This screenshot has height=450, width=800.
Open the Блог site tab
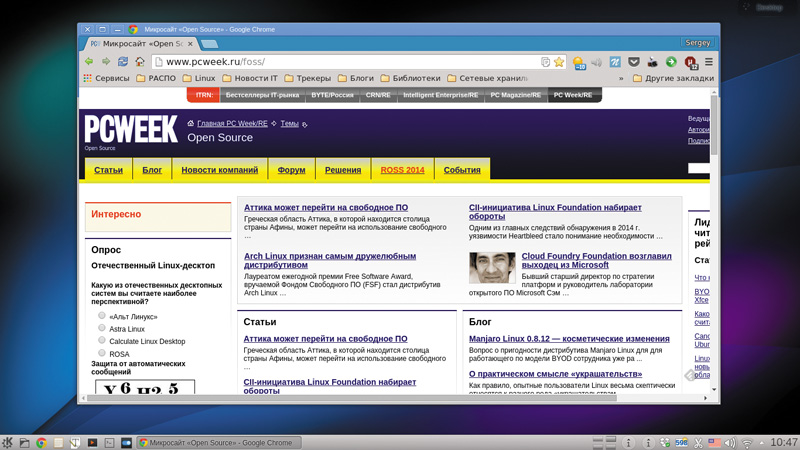152,169
